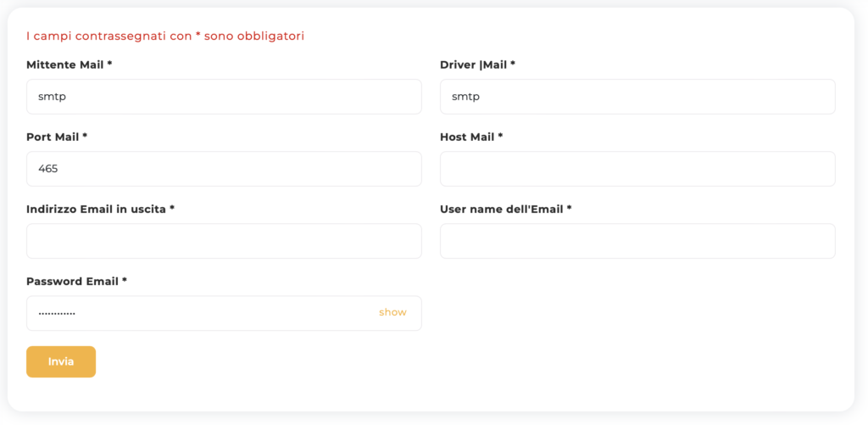This screenshot has width=868, height=425.
Task: Activate the empty Host Mail field
Action: coord(637,169)
